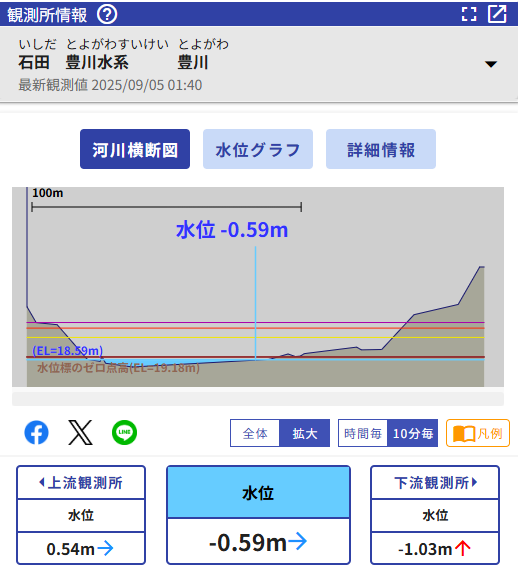This screenshot has width=518, height=567.
Task: Share on X icon
Action: point(80,432)
